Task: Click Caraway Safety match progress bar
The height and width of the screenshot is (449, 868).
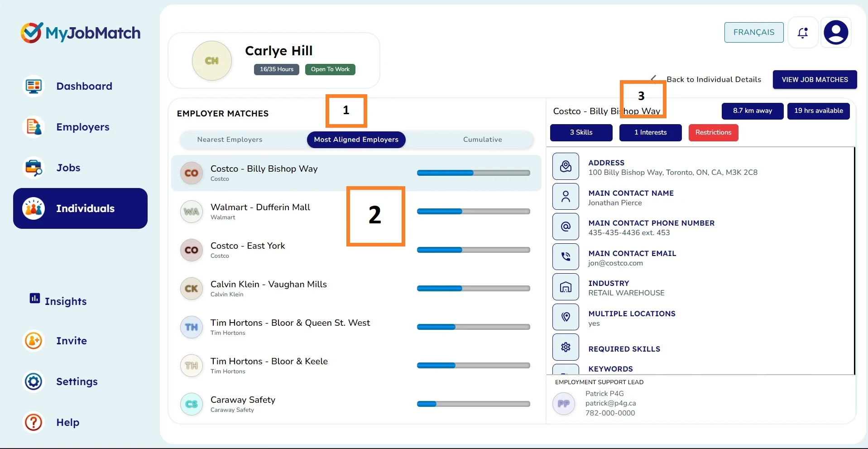Action: point(474,404)
